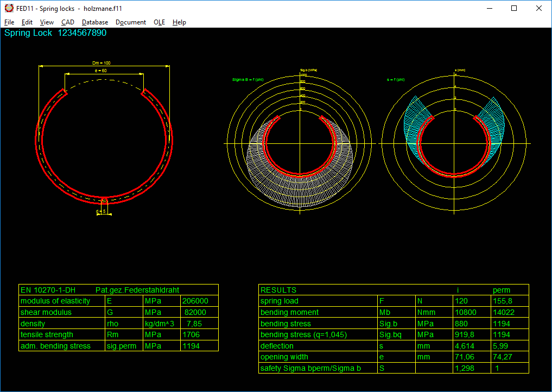Image resolution: width=552 pixels, height=392 pixels.
Task: Open the Edit menu
Action: coord(27,22)
